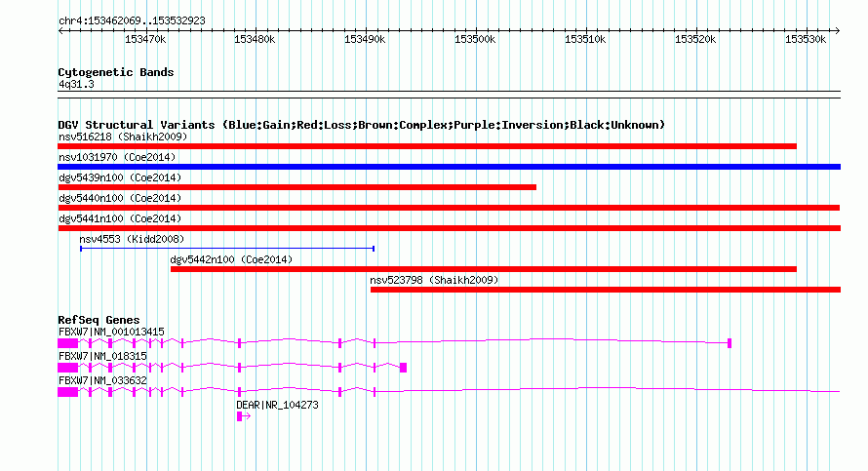This screenshot has width=868, height=471.
Task: Click the dgv5440n100 (Coe2014) label text
Action: [120, 198]
